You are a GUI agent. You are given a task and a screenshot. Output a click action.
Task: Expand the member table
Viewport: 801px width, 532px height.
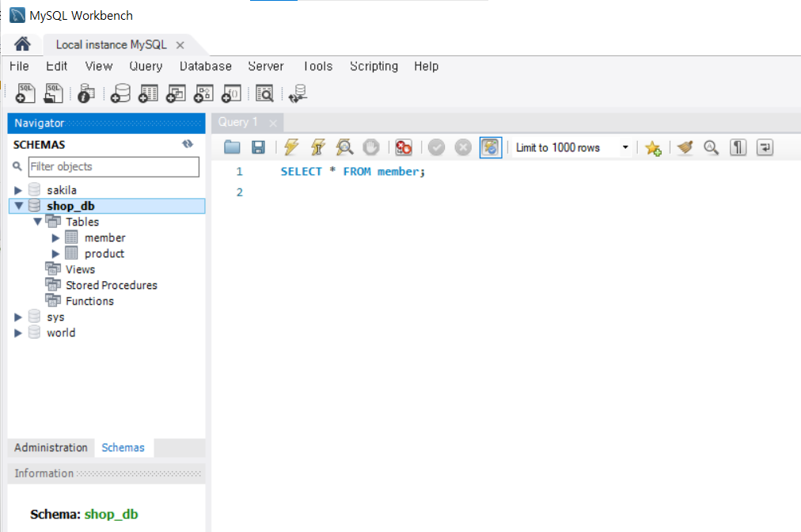[55, 237]
